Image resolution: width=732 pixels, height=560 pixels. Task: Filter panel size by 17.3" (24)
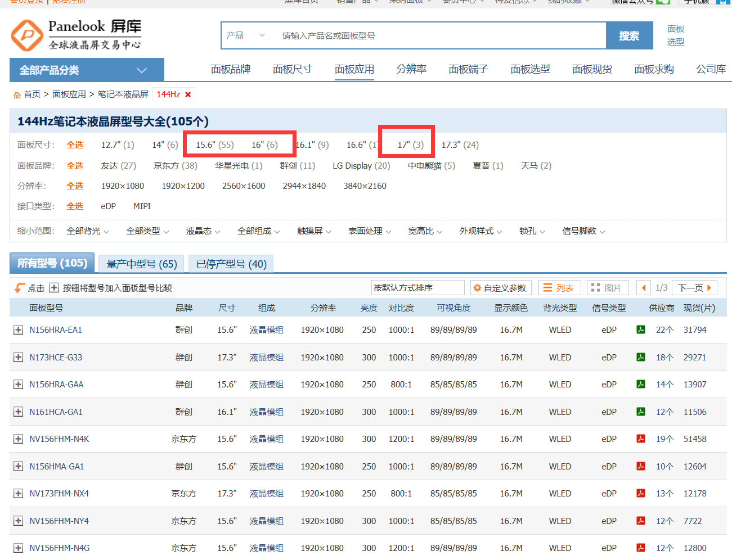pos(460,145)
